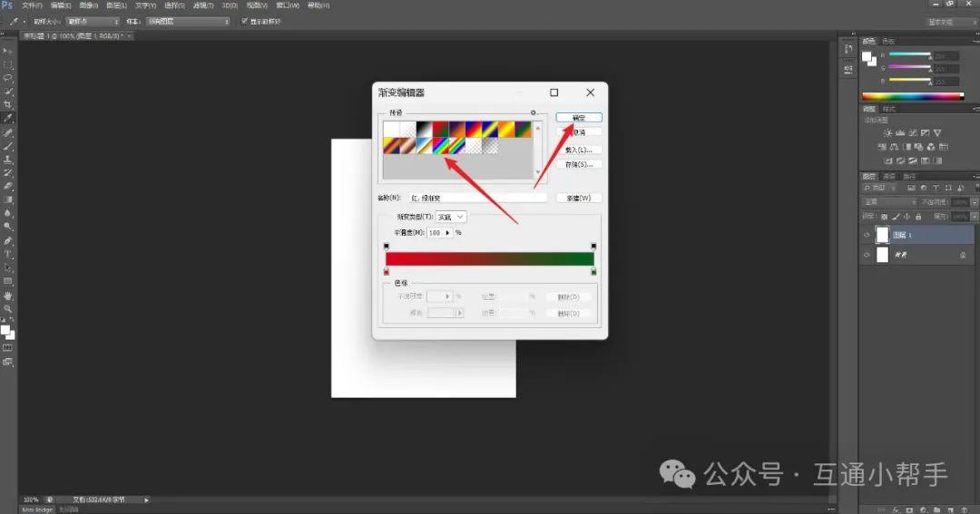Viewport: 980px width, 514px height.
Task: Open the 帮助 menu
Action: click(318, 5)
